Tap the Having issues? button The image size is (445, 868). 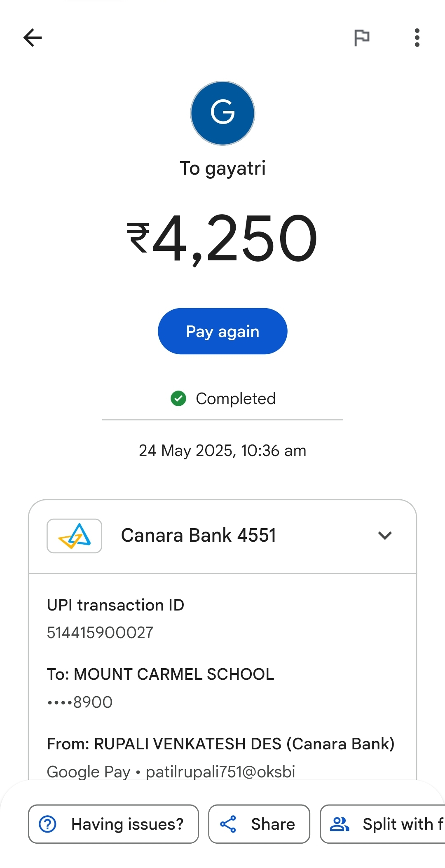tap(113, 824)
